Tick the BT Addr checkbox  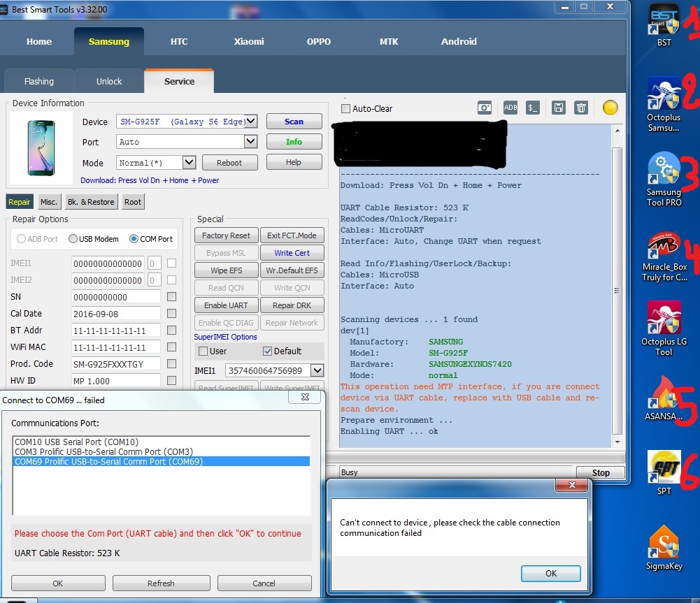coord(171,330)
